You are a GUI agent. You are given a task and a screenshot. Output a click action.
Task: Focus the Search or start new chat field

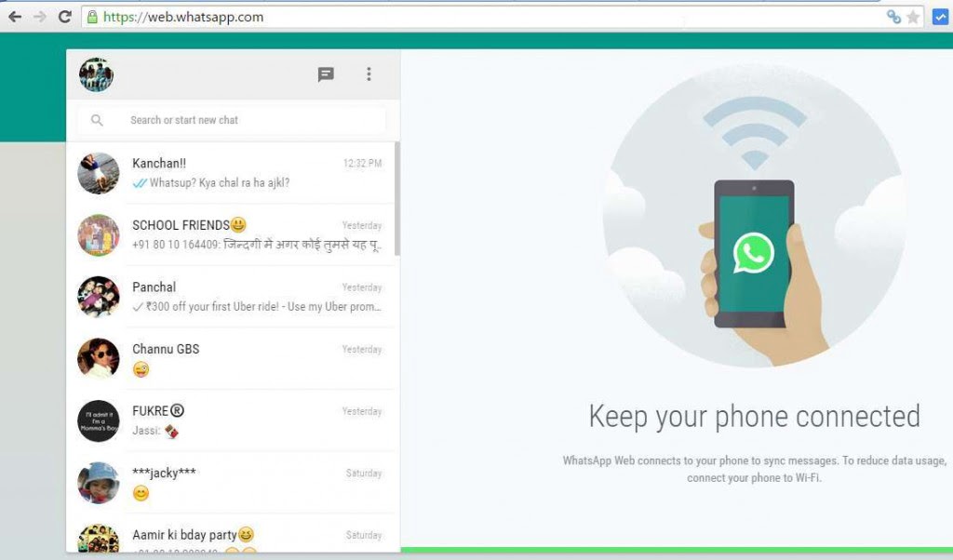click(x=232, y=120)
